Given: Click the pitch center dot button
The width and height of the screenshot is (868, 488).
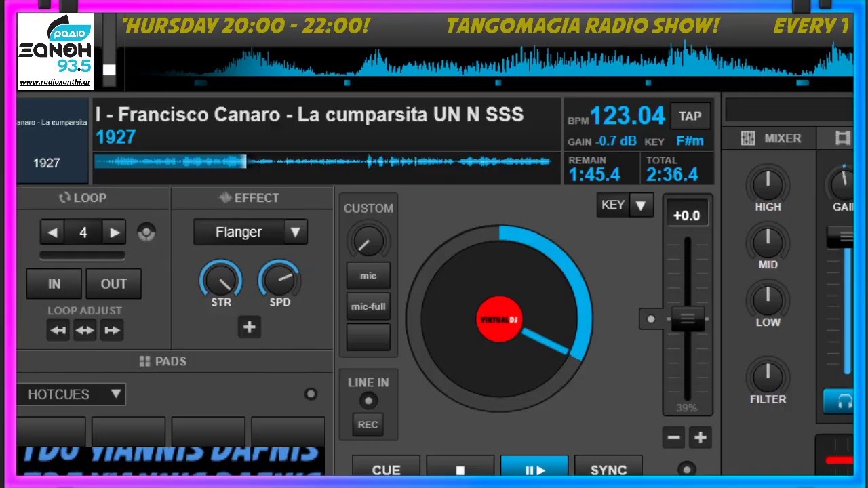Looking at the screenshot, I should pos(651,319).
